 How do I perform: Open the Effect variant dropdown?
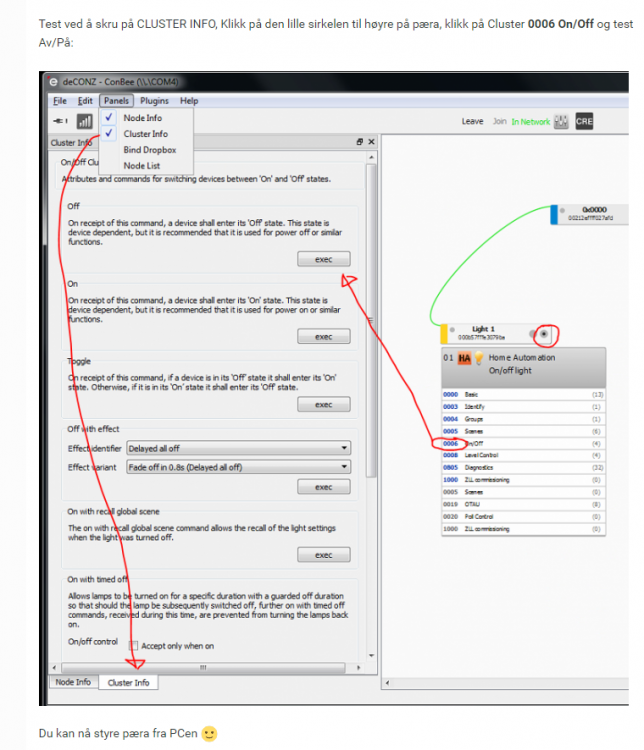[238, 467]
